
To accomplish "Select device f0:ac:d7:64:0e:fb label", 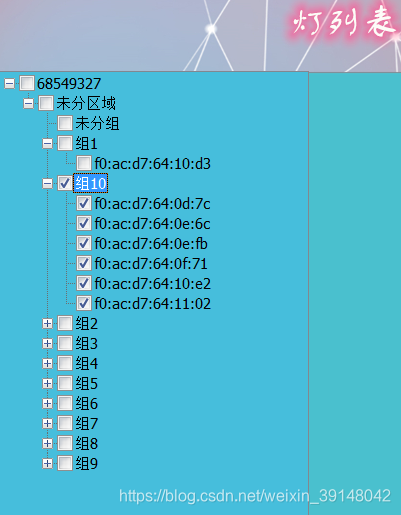I will click(x=151, y=244).
